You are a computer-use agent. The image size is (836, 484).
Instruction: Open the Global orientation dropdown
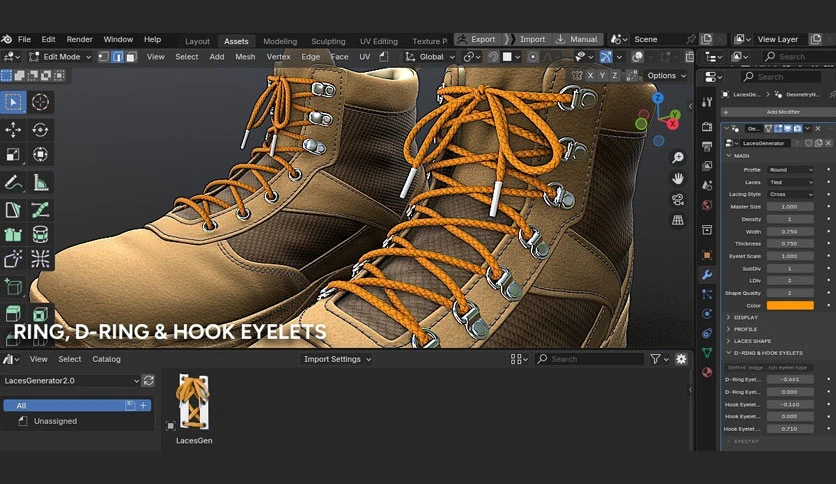(430, 57)
